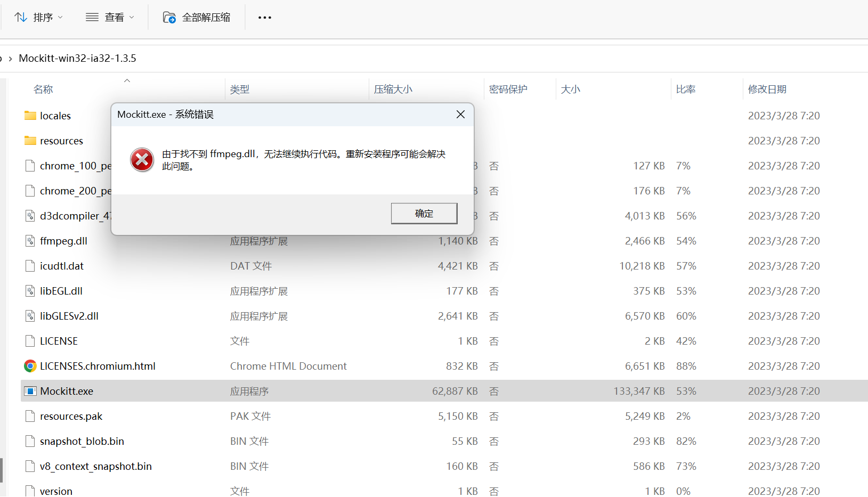The height and width of the screenshot is (497, 868).
Task: Sort by 类型 column header
Action: pos(240,89)
